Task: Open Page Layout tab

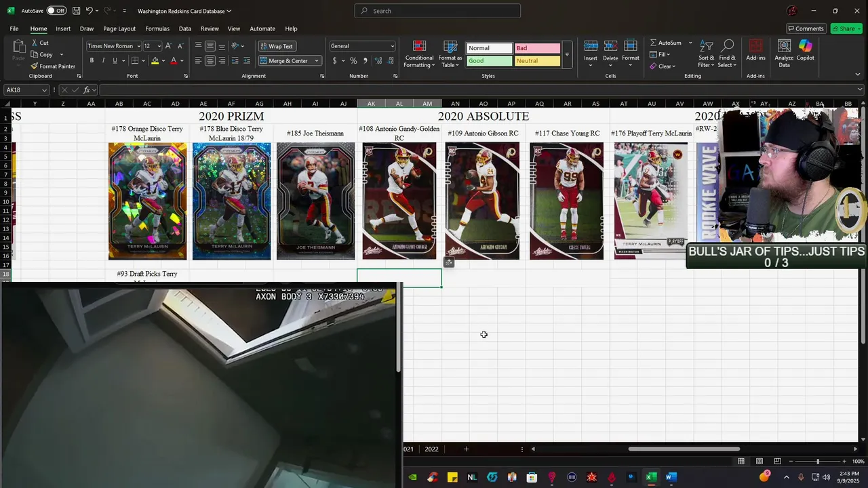Action: [x=119, y=28]
